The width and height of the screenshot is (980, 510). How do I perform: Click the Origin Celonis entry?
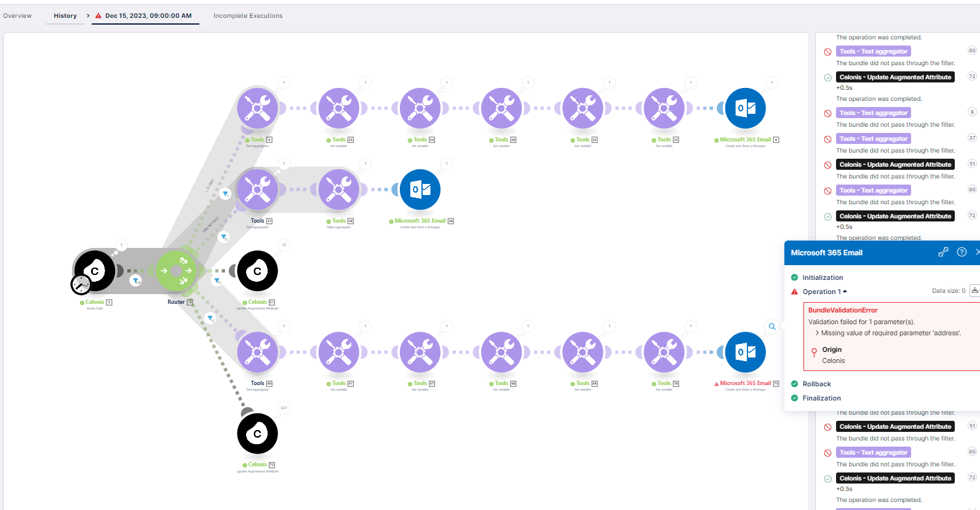point(833,355)
